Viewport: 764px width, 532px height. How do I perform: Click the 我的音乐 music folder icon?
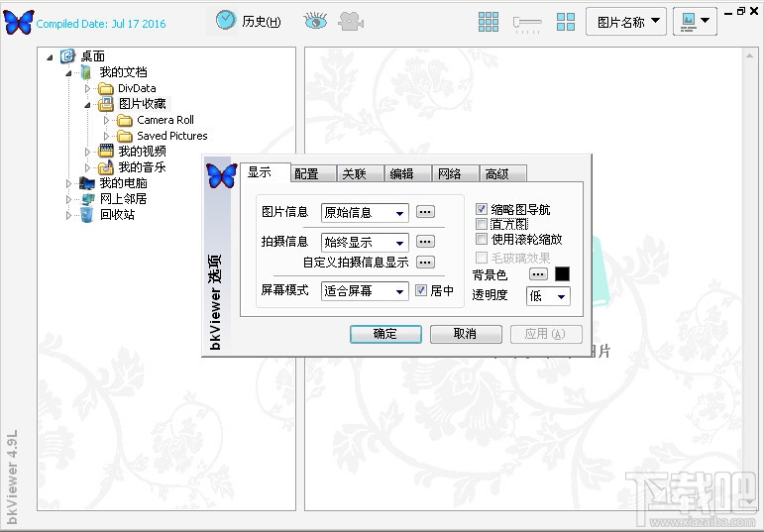[106, 167]
